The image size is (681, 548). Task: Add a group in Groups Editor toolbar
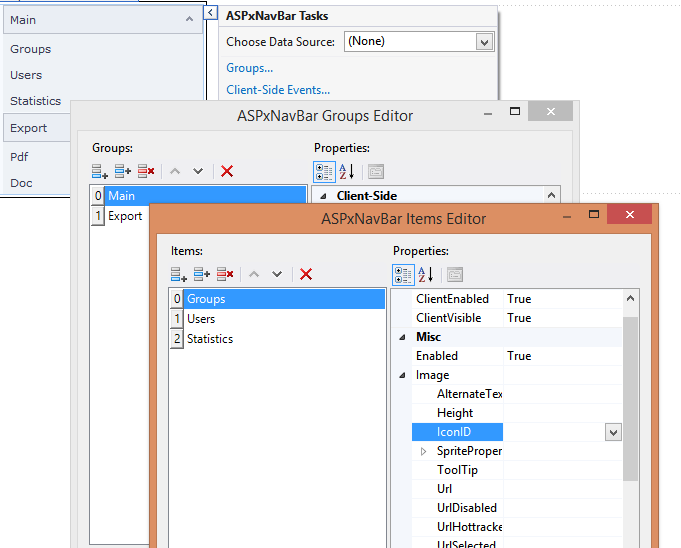pyautogui.click(x=99, y=172)
